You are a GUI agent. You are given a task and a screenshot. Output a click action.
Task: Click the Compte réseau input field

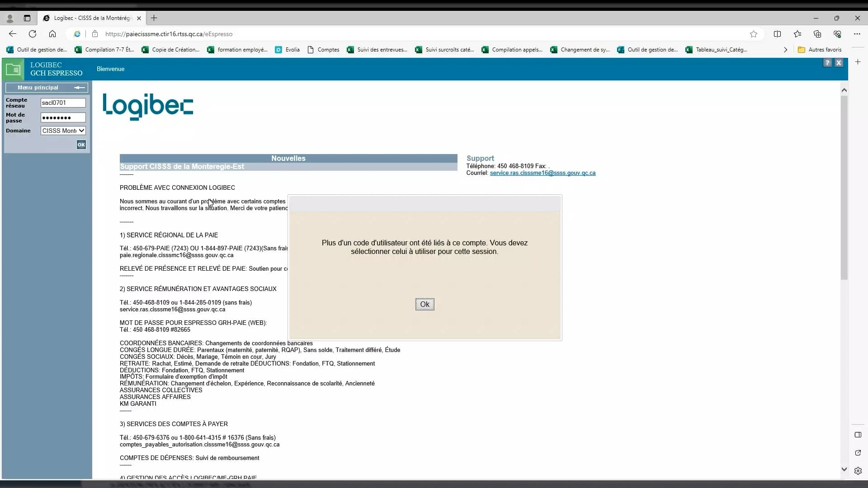click(x=63, y=103)
